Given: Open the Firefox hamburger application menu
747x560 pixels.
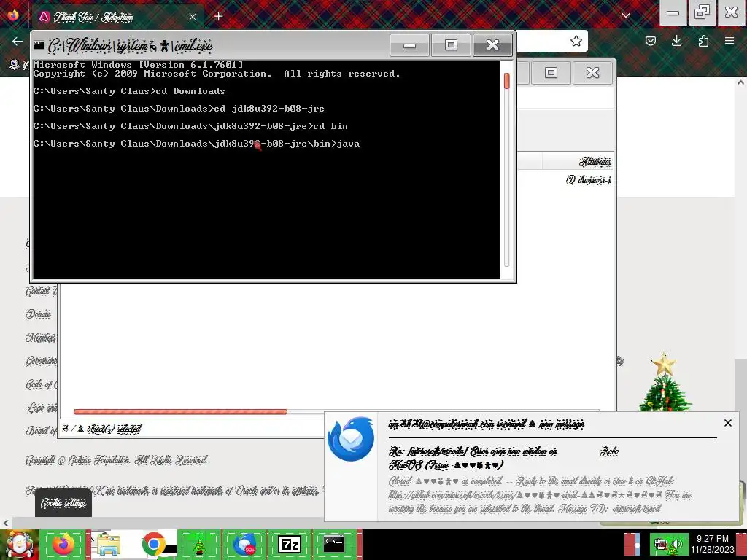Looking at the screenshot, I should [x=729, y=41].
